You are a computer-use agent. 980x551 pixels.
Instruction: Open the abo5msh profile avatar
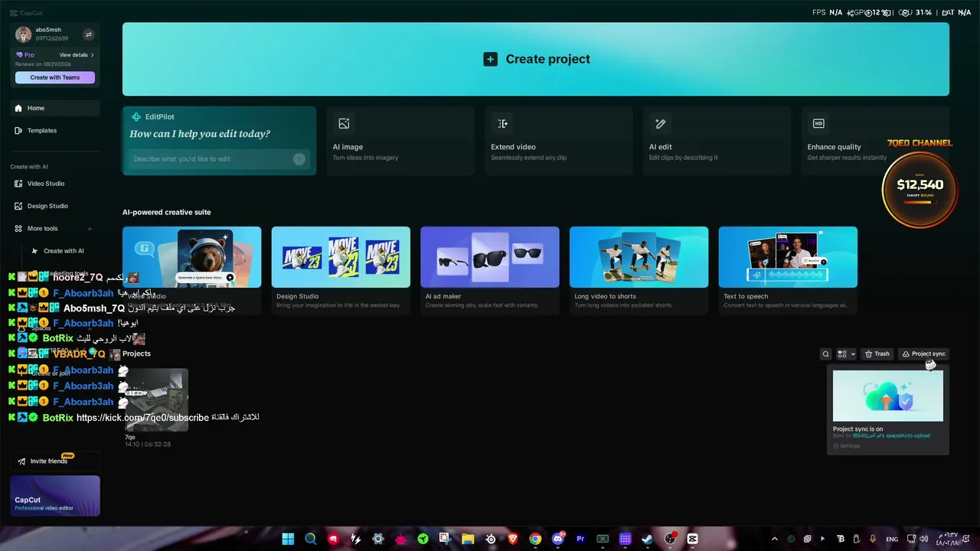click(x=24, y=34)
